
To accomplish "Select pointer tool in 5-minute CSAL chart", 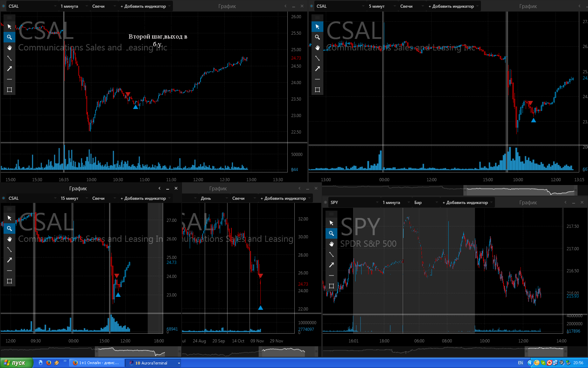I will [317, 27].
